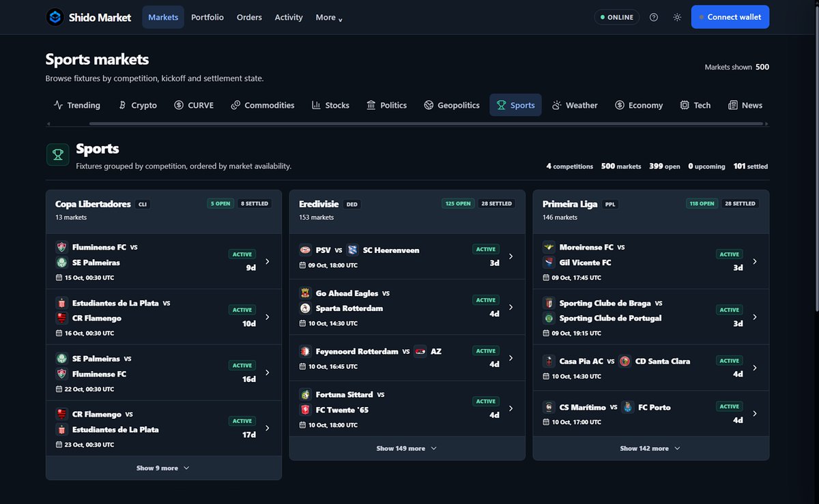Viewport: 819px width, 504px height.
Task: Click the '15 Oct, 00:30 UTC' kickoff text
Action: (89, 278)
